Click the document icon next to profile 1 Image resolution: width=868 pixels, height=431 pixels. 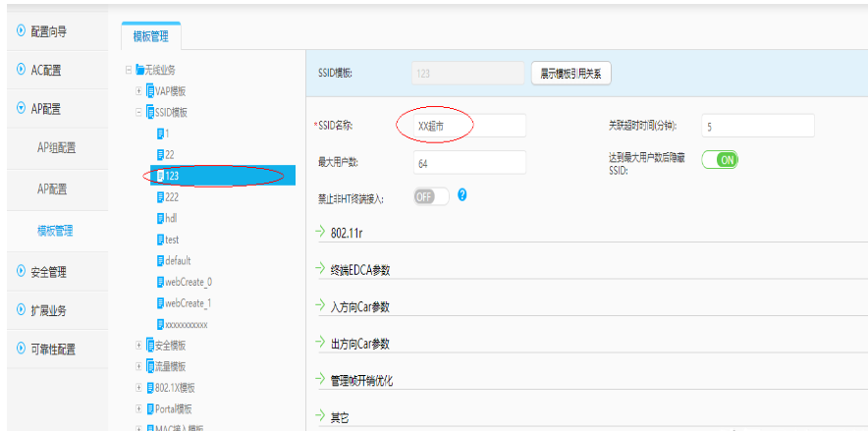[x=160, y=134]
